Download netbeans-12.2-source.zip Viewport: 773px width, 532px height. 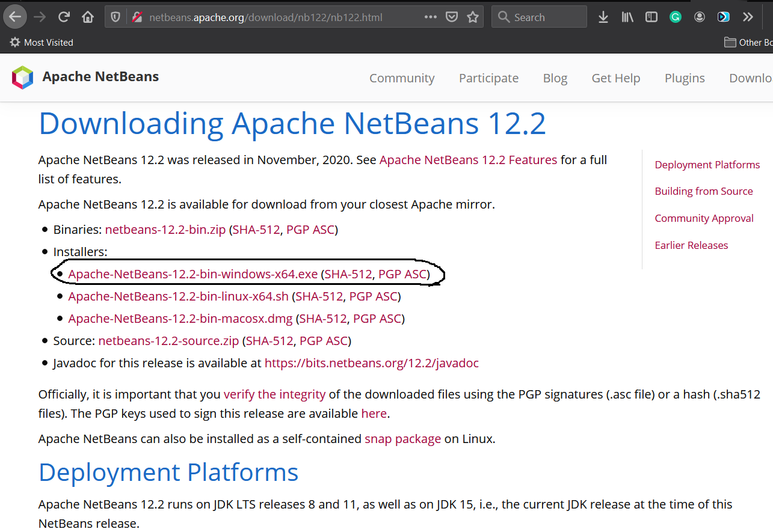pos(168,341)
